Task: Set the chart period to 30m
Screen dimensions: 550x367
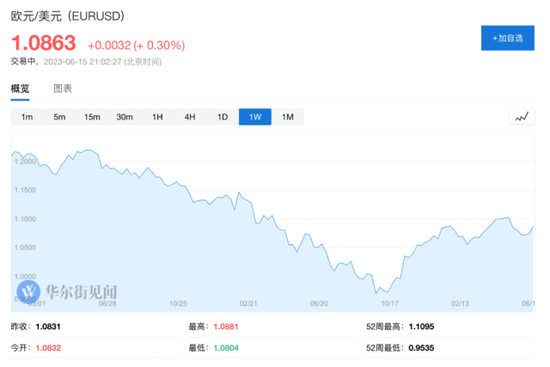Action: [125, 117]
